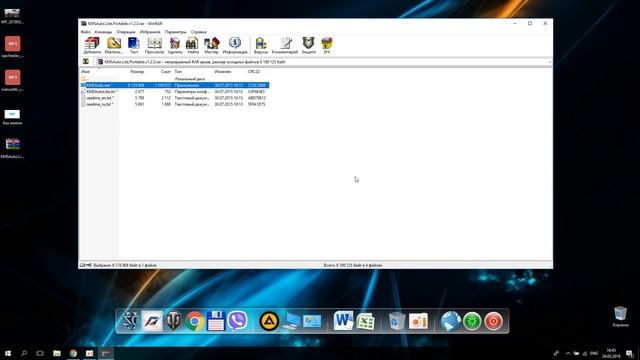Screen dimensions: 640x360
Task: Select the readme_ru.txt file row
Action: click(175, 104)
